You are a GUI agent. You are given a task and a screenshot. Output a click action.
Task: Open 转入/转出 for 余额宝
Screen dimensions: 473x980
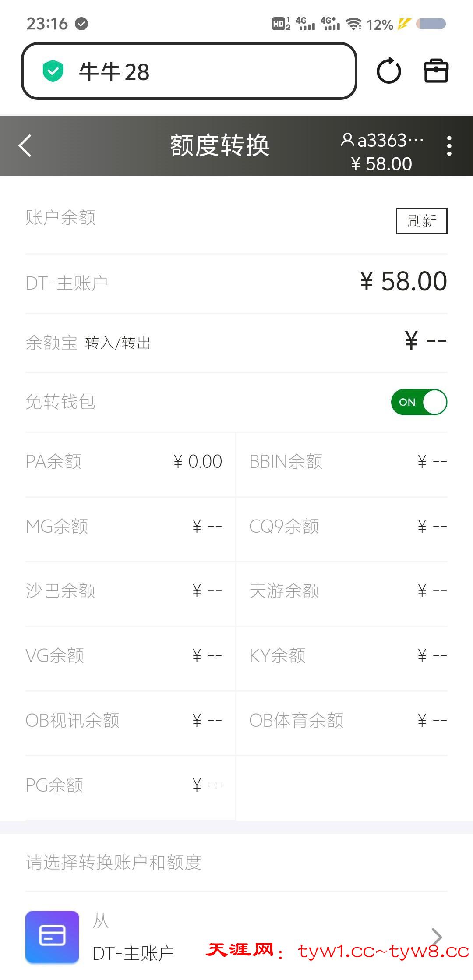coord(118,343)
